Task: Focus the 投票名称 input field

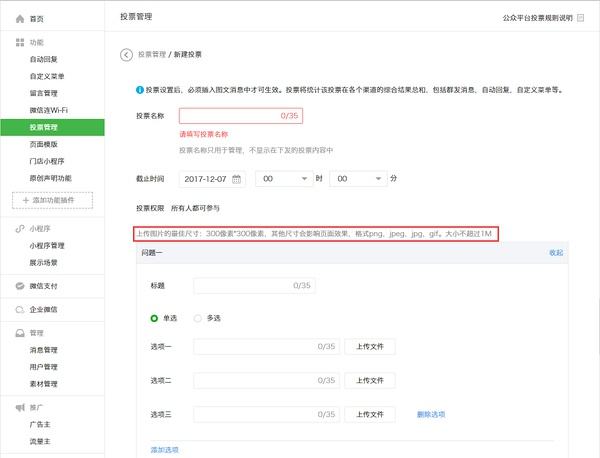Action: [x=241, y=116]
